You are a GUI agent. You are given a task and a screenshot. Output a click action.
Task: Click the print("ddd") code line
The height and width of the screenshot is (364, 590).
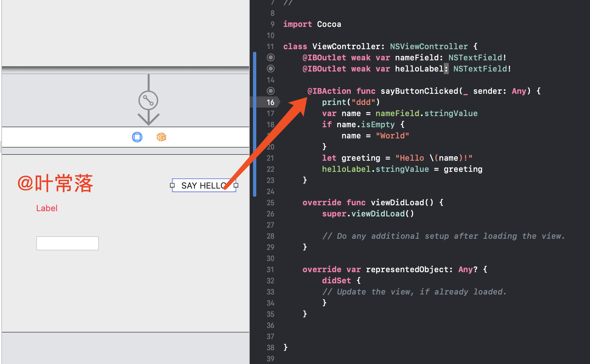coord(351,102)
